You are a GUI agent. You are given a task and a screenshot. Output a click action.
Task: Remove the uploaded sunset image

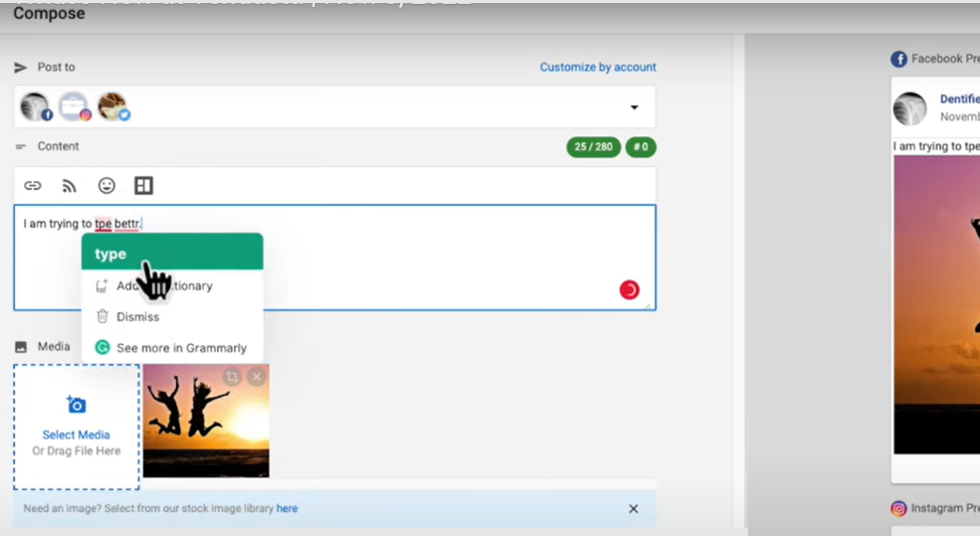point(256,377)
